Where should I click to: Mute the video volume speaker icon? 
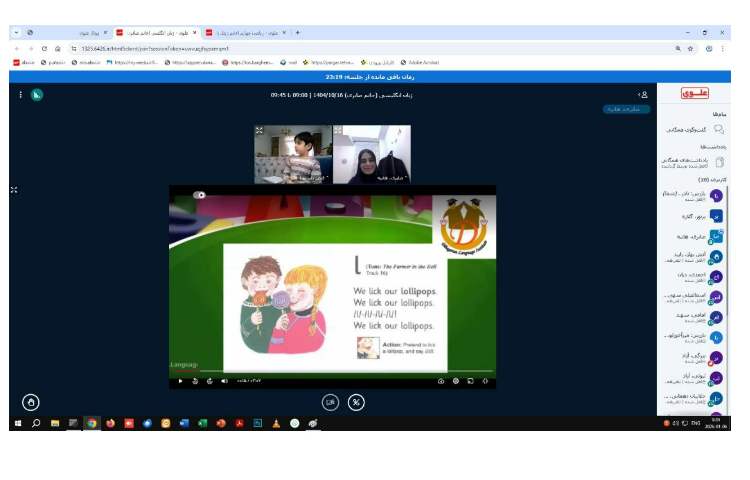tap(224, 381)
